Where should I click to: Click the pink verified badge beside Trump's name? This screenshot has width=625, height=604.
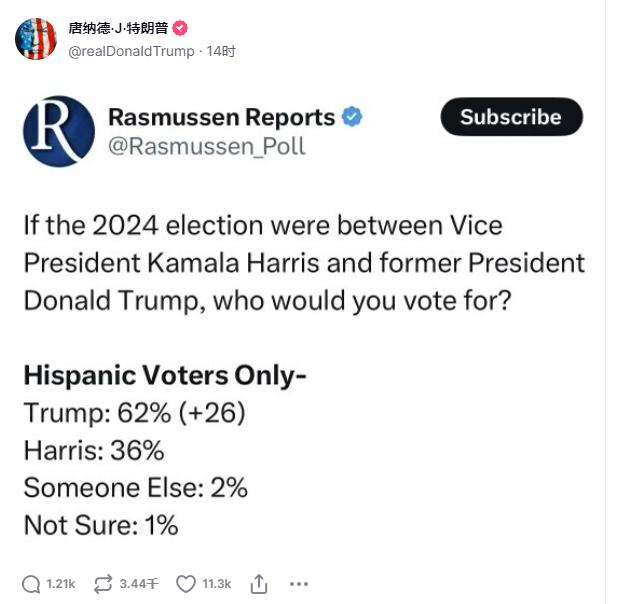pos(180,28)
